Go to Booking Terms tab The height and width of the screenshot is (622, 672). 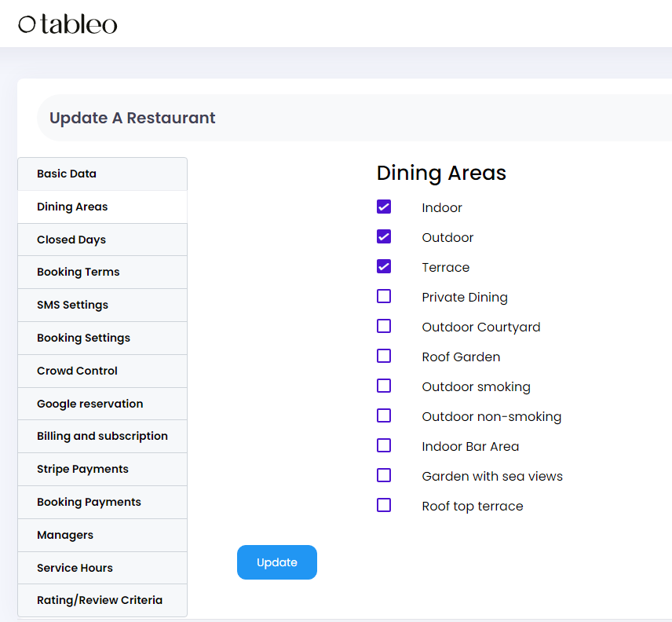pos(102,273)
